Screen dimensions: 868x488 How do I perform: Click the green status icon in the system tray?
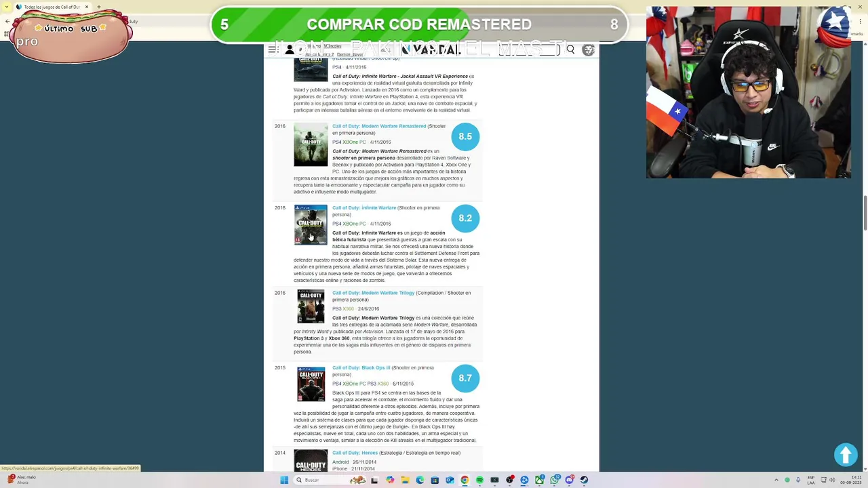[x=787, y=480]
